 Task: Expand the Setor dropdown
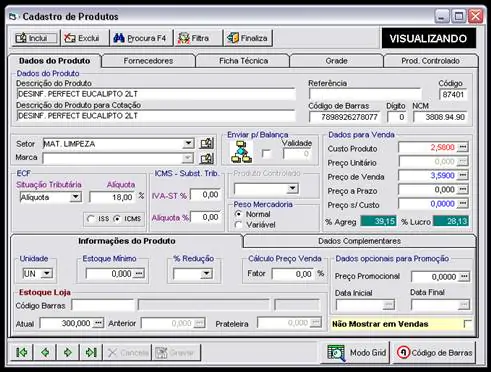tap(188, 144)
